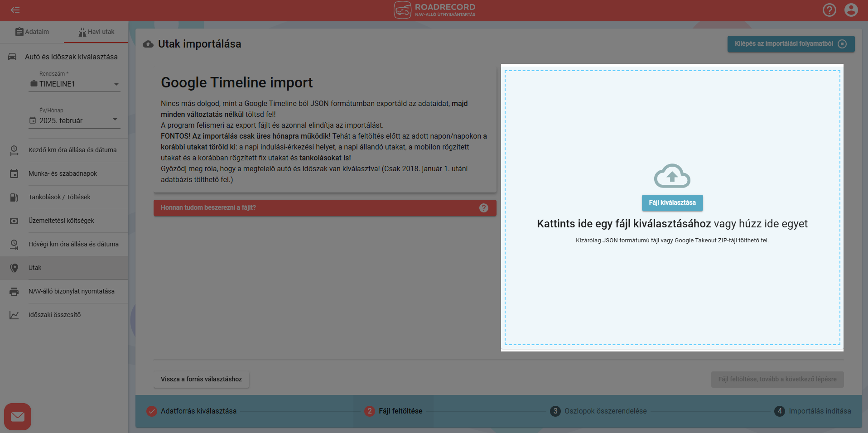Click the checkmark icon of Adatforrás kiválasztása step

click(152, 411)
